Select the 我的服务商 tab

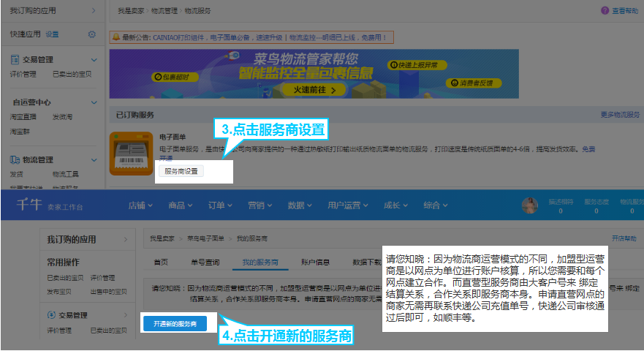260,263
